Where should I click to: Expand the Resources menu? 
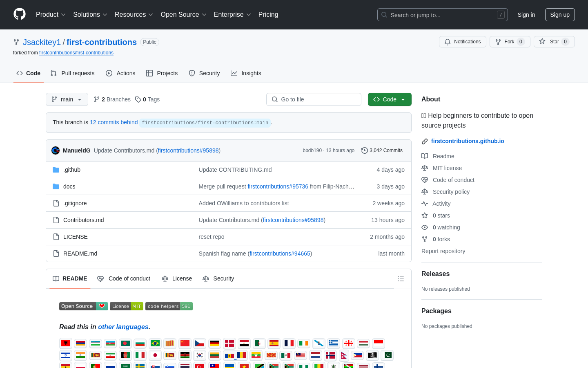click(x=134, y=15)
